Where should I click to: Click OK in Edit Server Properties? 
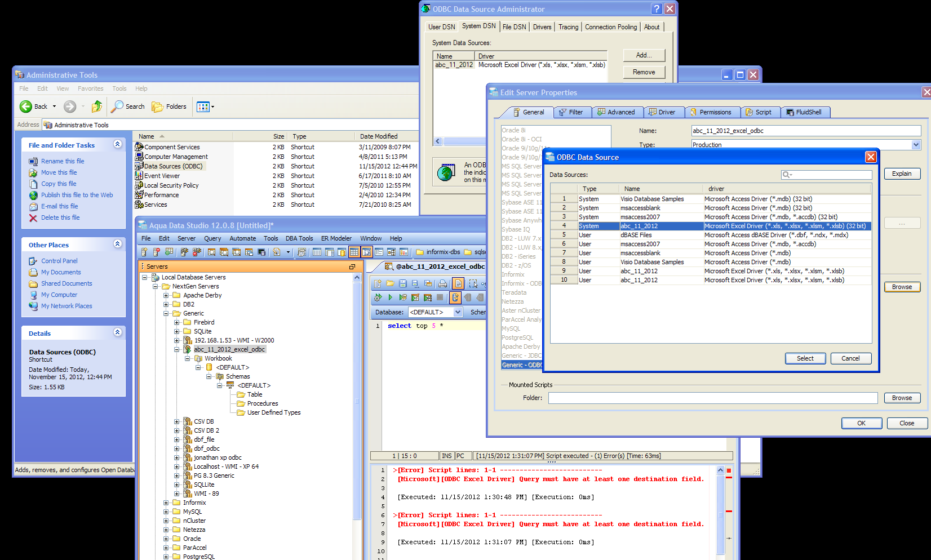(862, 423)
